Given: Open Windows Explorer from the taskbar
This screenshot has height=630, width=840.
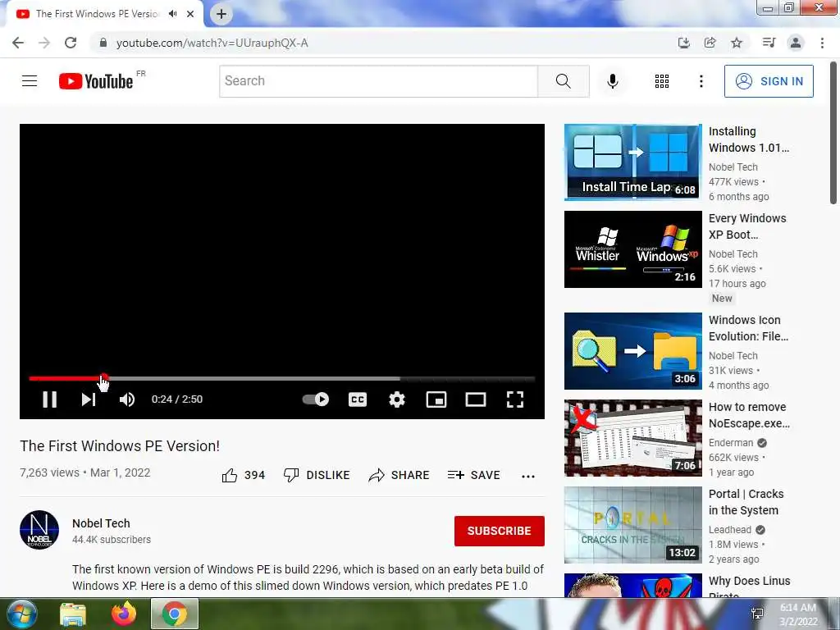Looking at the screenshot, I should 73,614.
